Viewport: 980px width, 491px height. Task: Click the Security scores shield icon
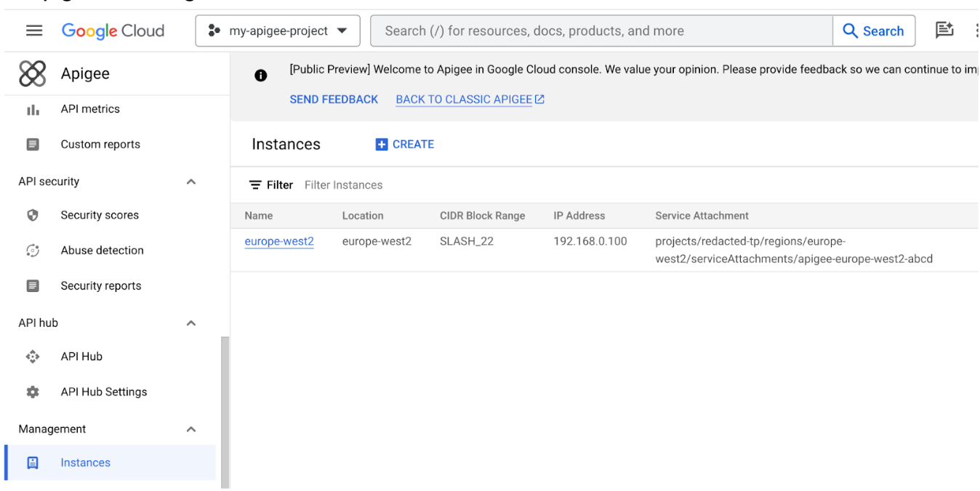[33, 214]
